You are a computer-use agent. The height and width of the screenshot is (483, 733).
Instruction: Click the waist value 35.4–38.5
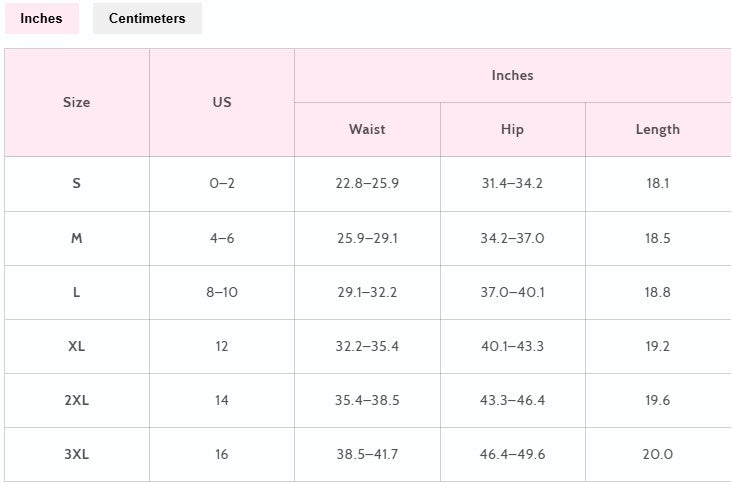tap(367, 400)
